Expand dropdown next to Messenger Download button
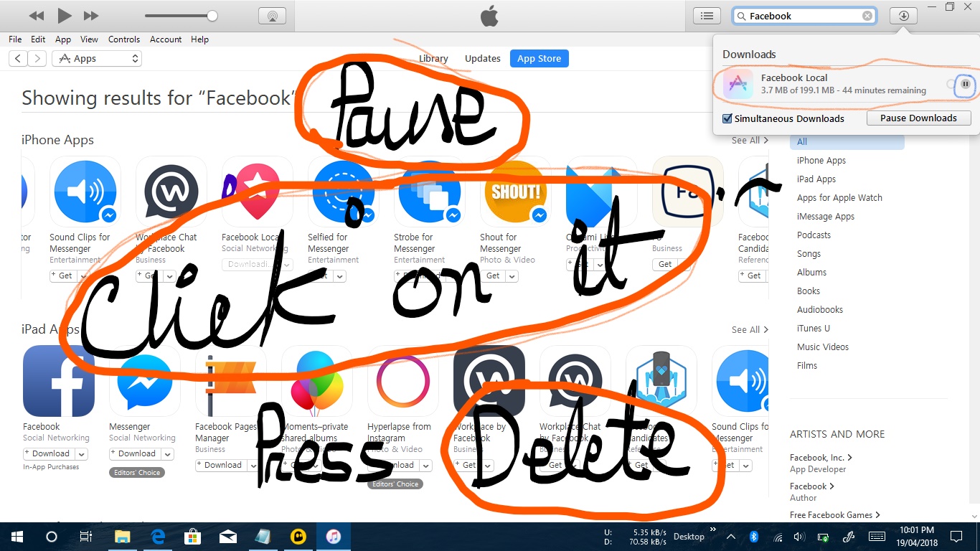 167,454
